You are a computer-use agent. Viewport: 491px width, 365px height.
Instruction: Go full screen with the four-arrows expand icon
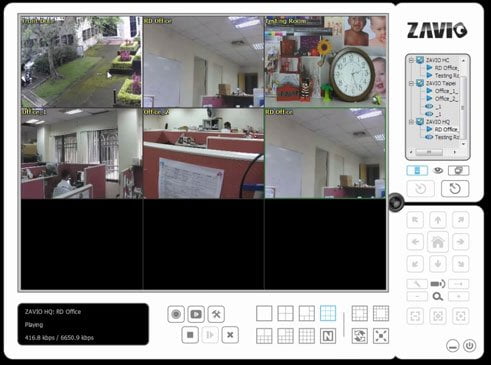(x=381, y=336)
